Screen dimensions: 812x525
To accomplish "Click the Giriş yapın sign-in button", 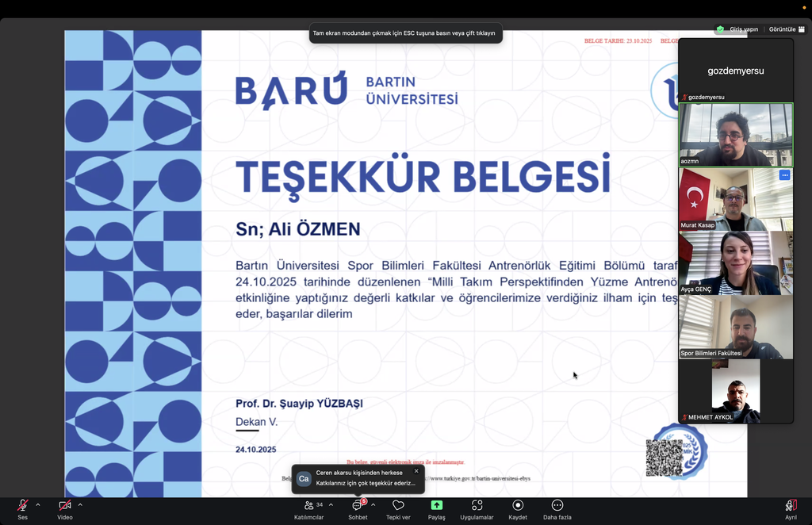I will tap(744, 29).
